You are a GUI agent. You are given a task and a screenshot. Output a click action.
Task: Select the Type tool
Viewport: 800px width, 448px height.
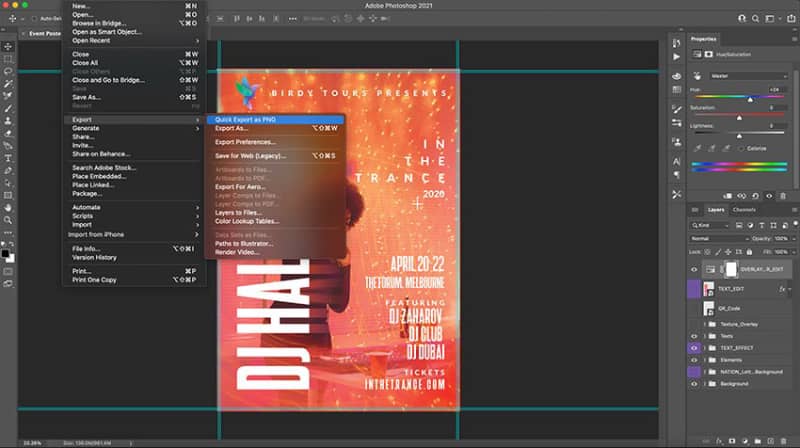(x=8, y=158)
